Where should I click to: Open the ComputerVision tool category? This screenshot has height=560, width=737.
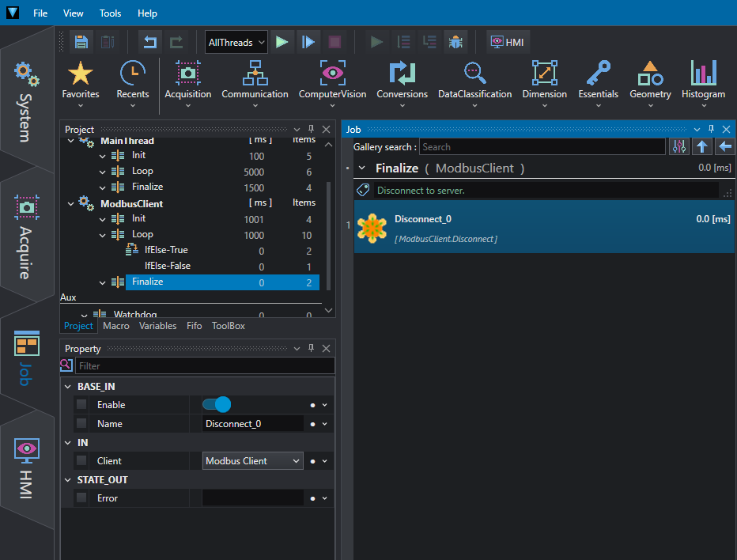click(x=332, y=83)
